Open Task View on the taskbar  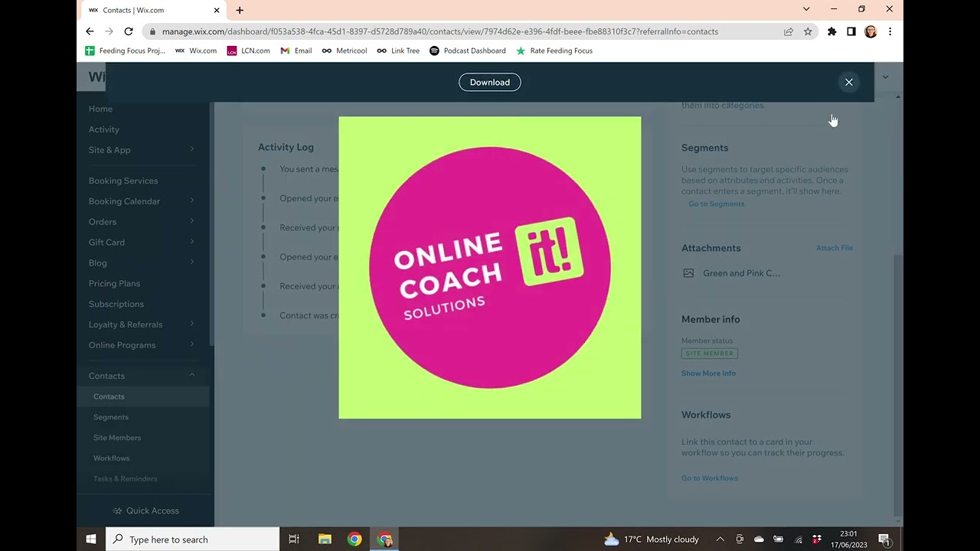point(294,540)
